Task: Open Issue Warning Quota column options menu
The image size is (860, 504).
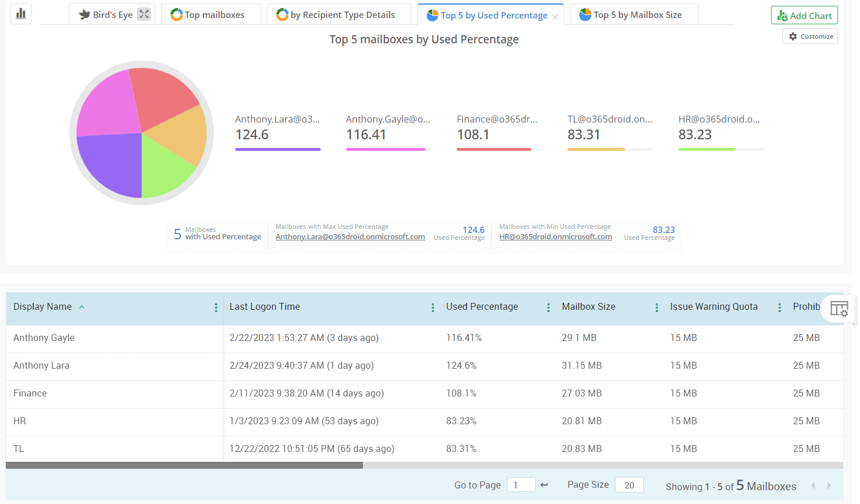Action: (780, 307)
